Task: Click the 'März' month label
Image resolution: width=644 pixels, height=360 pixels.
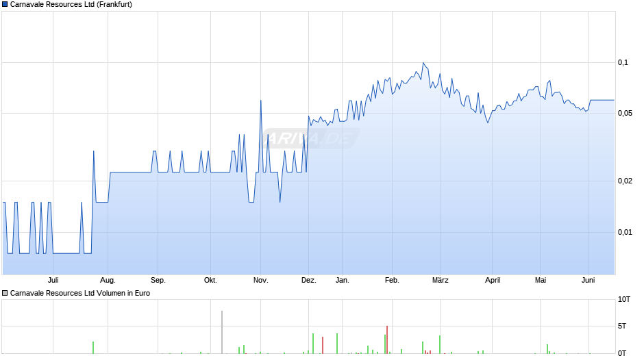Action: tap(441, 281)
